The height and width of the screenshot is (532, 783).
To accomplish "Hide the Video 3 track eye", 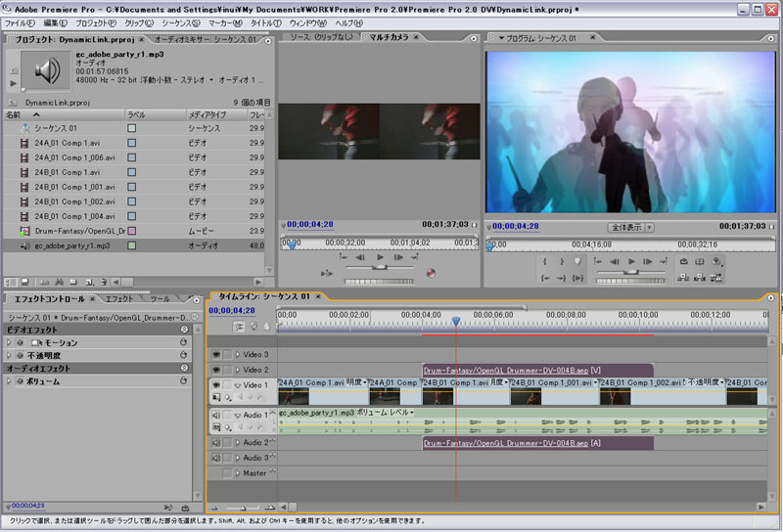I will (216, 354).
